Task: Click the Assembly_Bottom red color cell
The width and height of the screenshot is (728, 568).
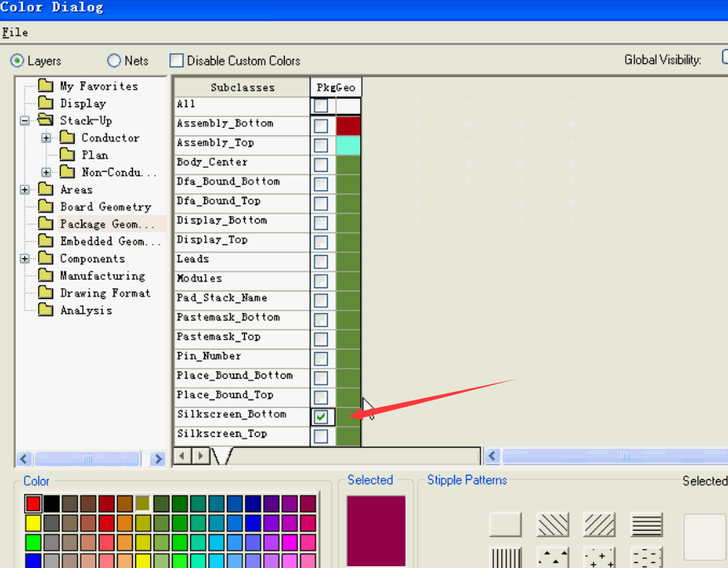Action: coord(348,126)
